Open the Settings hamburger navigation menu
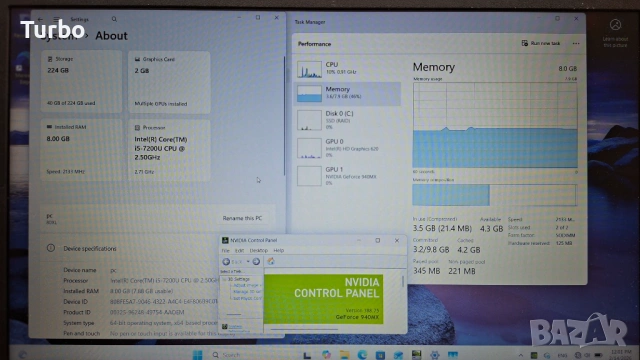Image resolution: width=640 pixels, height=360 pixels. [x=56, y=19]
